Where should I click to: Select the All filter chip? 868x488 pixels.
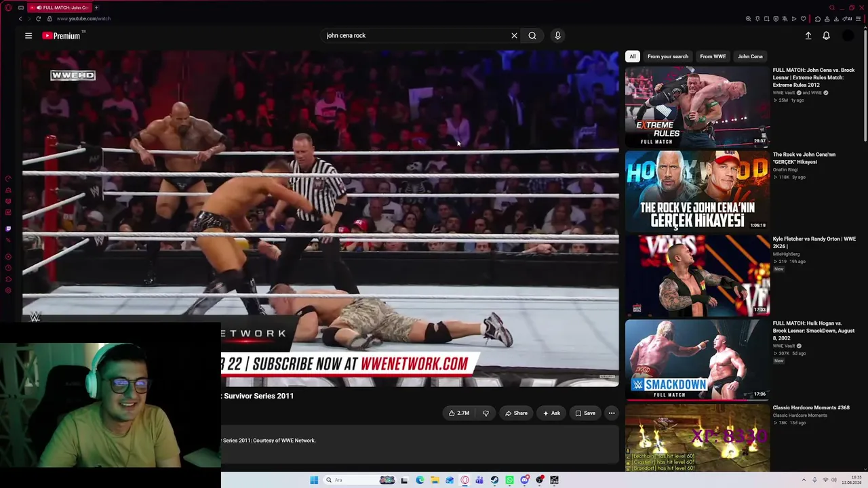(x=633, y=57)
